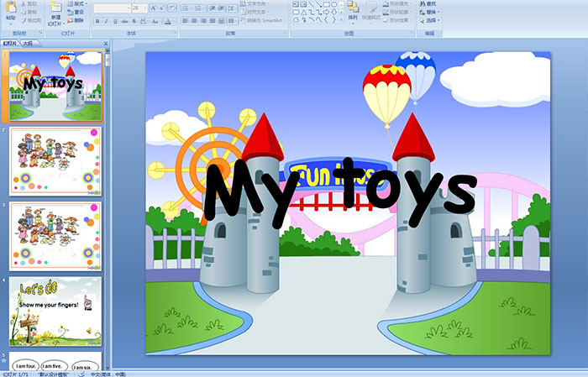Viewport: 588px width, 377px height.
Task: Click the Delete (删除) slide button
Action: tap(76, 20)
